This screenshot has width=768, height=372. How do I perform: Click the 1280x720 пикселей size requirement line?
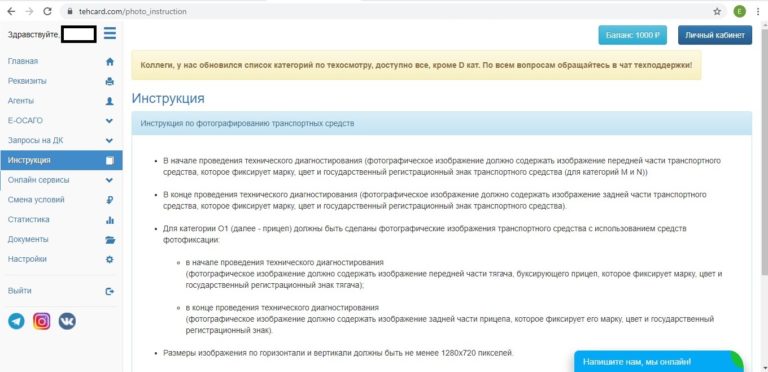(338, 352)
